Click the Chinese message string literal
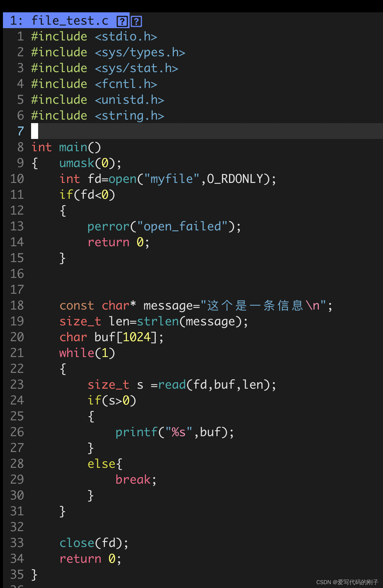 pyautogui.click(x=263, y=306)
